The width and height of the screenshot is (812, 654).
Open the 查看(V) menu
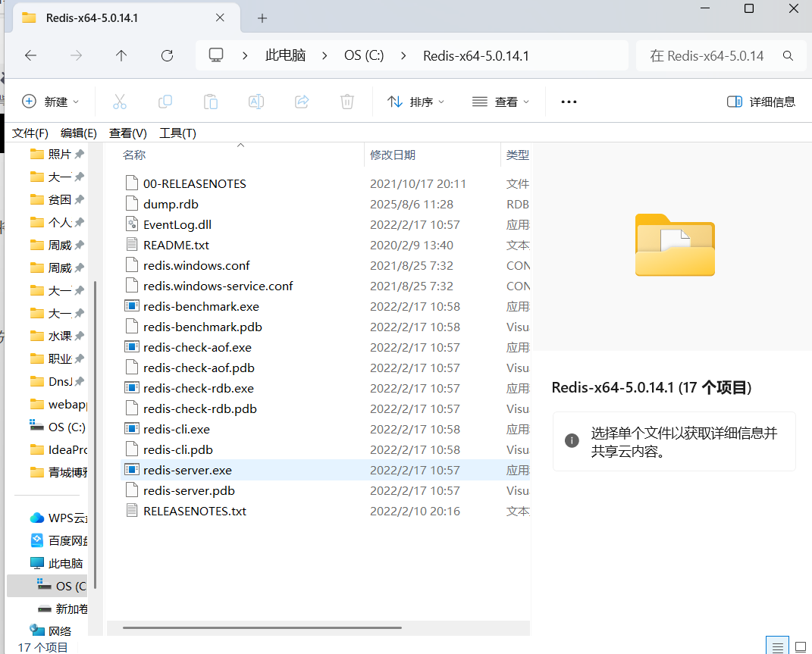click(128, 133)
